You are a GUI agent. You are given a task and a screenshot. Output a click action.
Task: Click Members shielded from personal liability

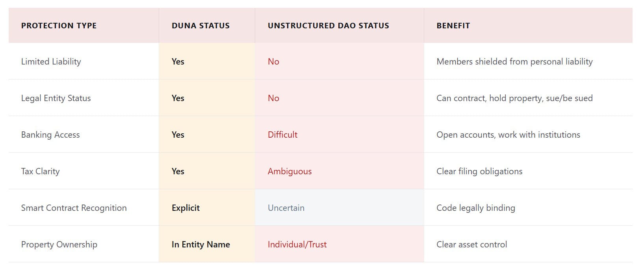514,61
